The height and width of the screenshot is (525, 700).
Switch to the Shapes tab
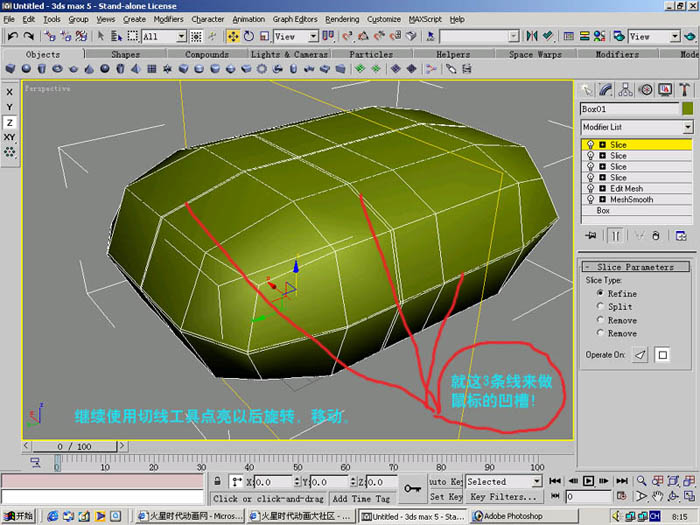coord(125,54)
